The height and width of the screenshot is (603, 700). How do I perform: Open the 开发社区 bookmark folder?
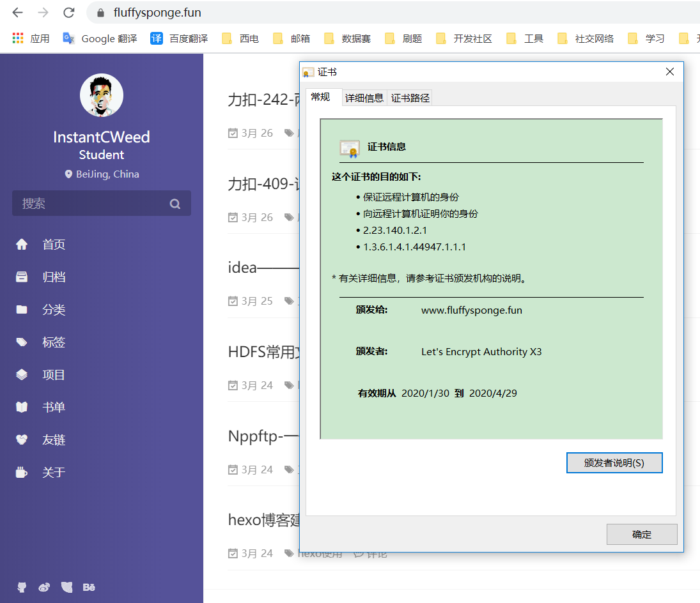[x=464, y=39]
